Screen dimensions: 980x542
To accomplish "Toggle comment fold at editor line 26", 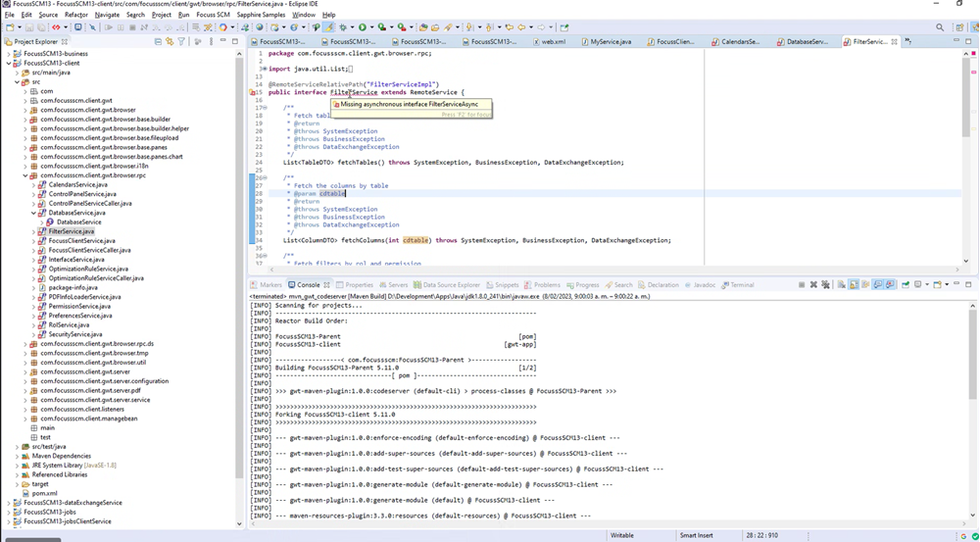I will click(x=265, y=178).
